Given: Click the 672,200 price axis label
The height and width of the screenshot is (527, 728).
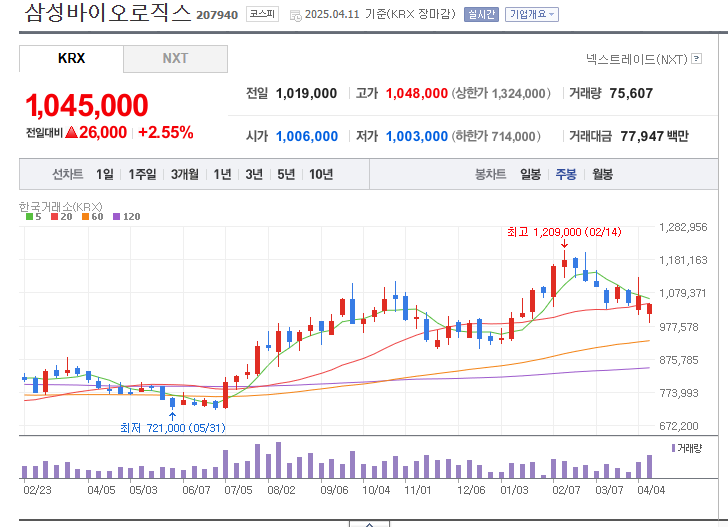Looking at the screenshot, I should 679,426.
